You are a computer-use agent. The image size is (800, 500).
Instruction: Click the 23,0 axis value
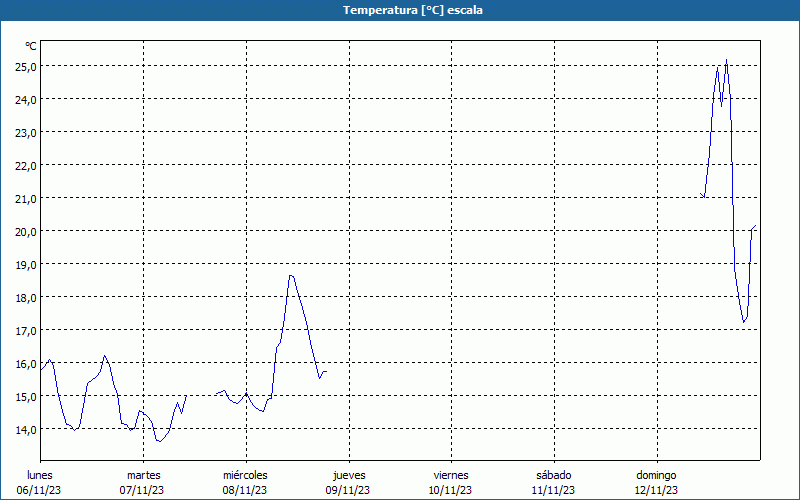pos(26,133)
